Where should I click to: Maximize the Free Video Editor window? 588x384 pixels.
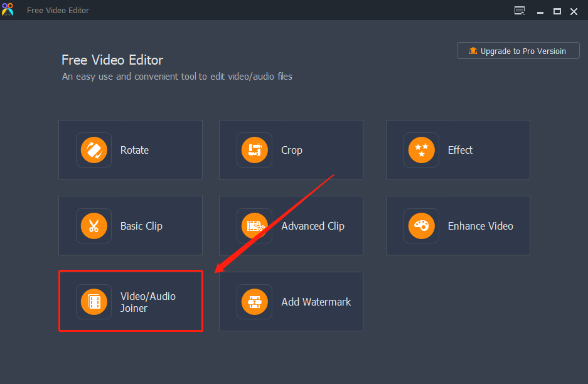click(x=557, y=12)
